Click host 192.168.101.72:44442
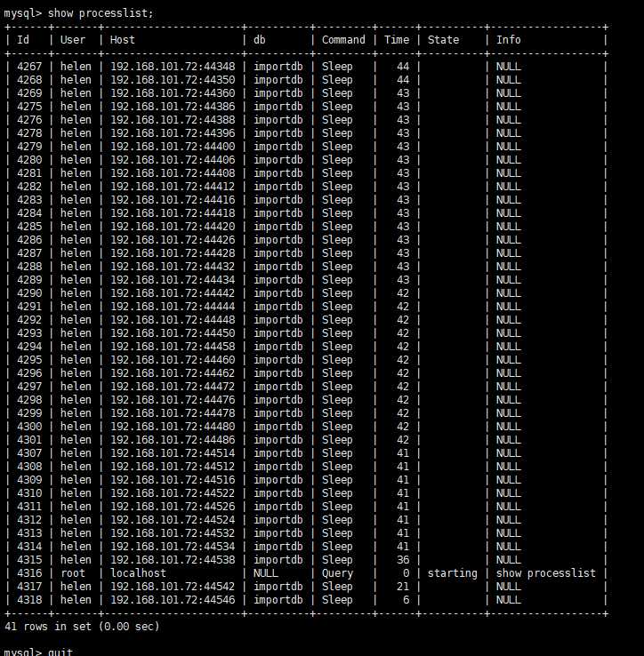 (173, 293)
